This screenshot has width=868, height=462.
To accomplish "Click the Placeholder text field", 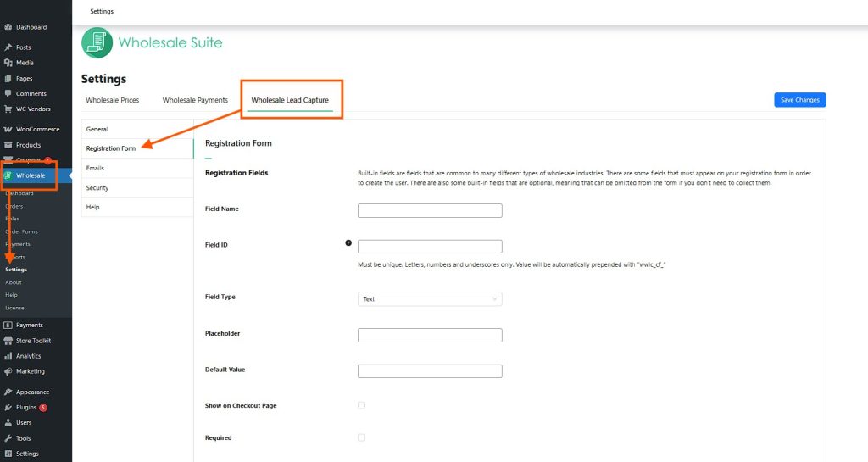I will coord(430,335).
